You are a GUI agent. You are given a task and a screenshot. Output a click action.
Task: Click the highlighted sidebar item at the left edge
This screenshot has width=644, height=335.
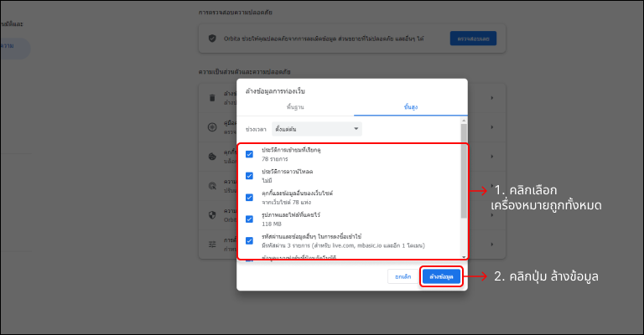(x=14, y=49)
